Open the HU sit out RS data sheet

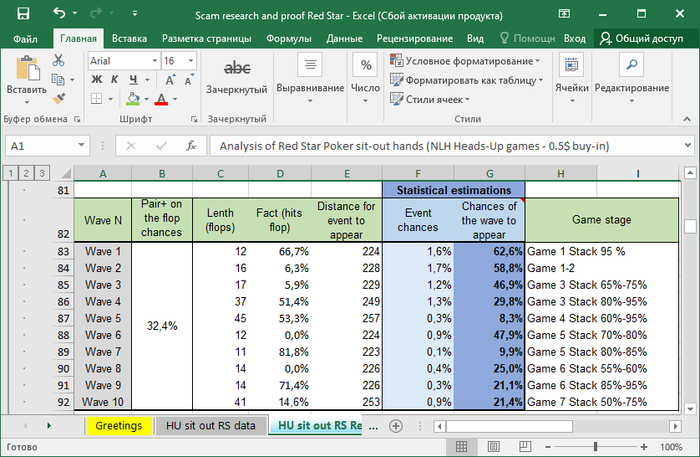[x=211, y=426]
